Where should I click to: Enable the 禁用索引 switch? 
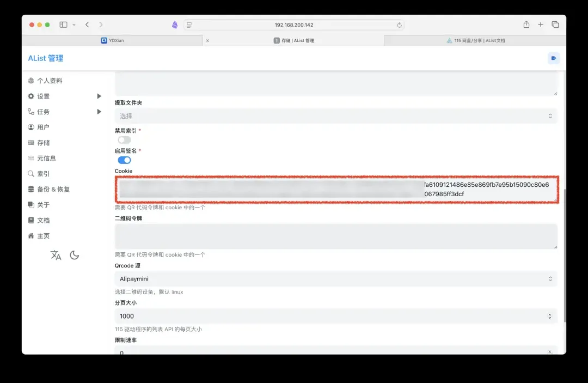tap(124, 140)
